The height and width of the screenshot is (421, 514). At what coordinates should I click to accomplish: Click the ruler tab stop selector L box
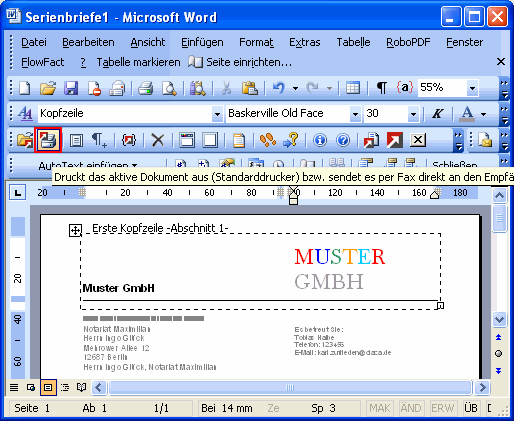(x=17, y=193)
